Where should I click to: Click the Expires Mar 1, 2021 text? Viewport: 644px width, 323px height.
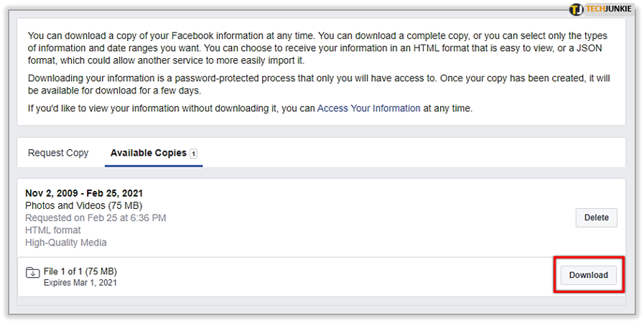click(x=80, y=283)
